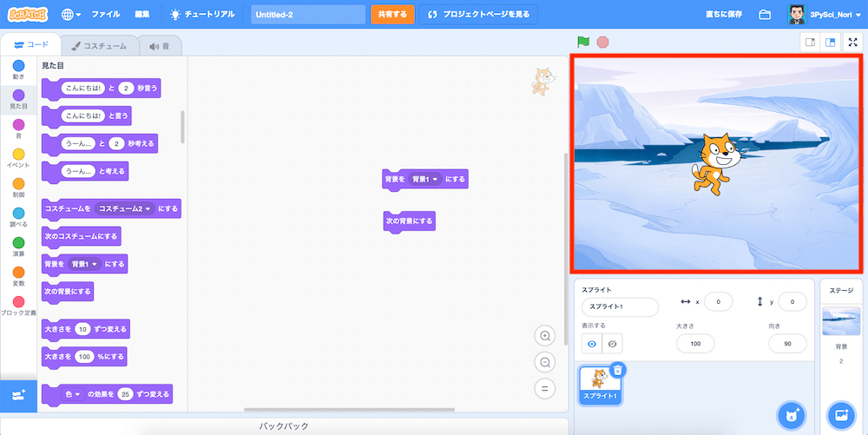Select the 変数 variables category
Viewport: 868px width, 435px height.
point(18,277)
